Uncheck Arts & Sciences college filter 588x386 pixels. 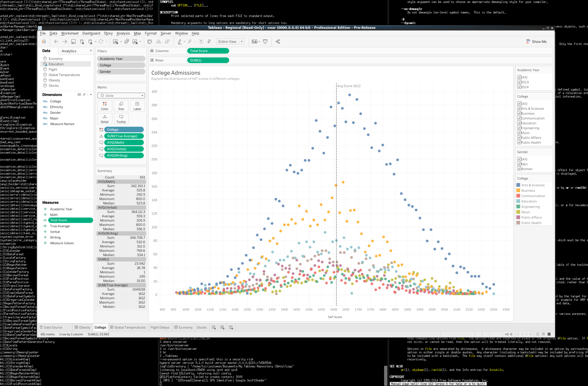[519, 108]
